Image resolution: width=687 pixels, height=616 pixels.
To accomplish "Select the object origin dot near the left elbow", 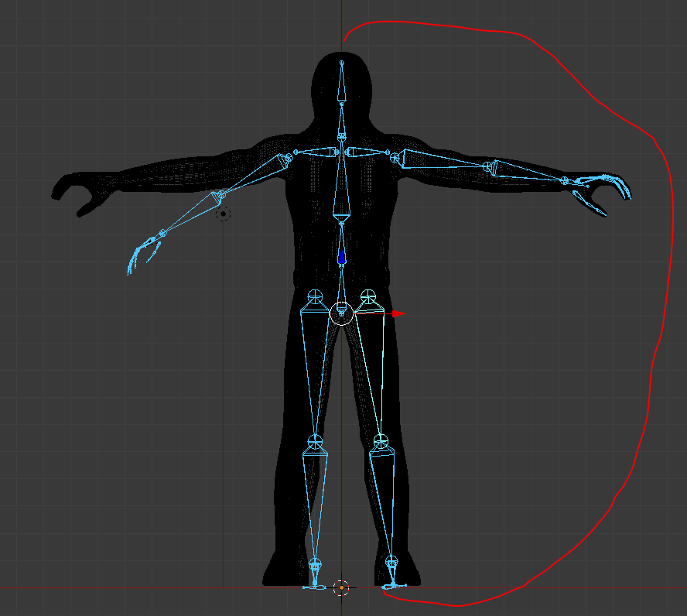I will tap(224, 214).
